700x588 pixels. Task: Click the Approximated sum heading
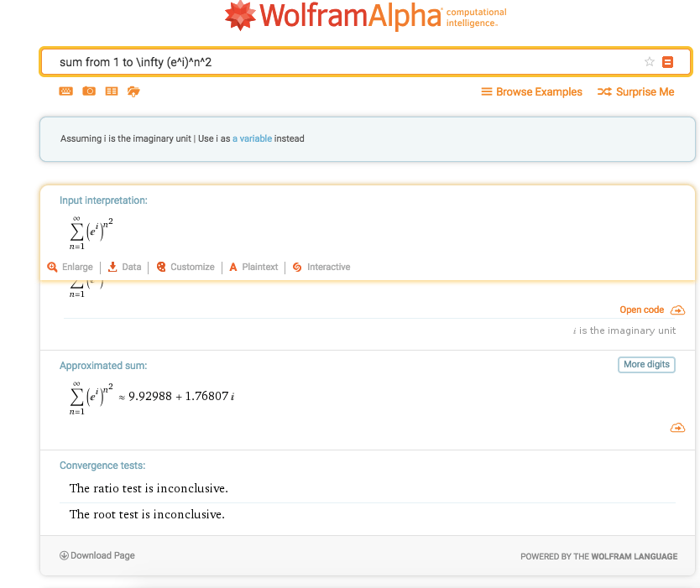[x=103, y=366]
